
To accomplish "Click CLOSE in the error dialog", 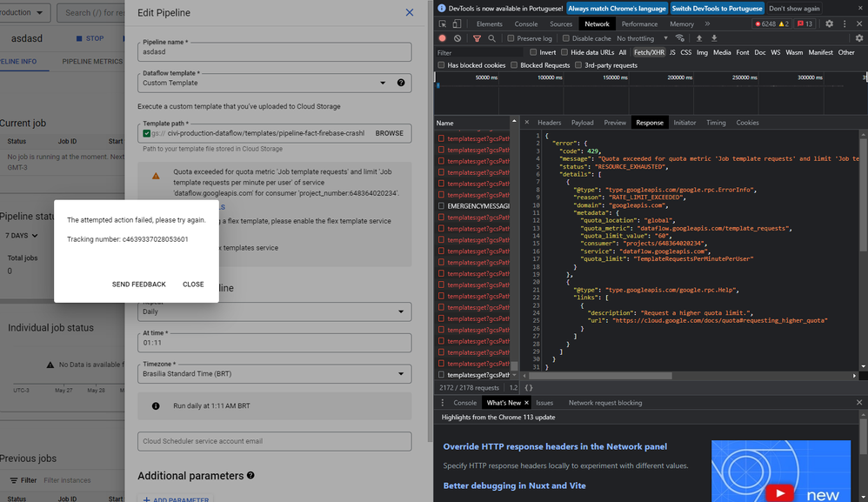I will coord(193,284).
